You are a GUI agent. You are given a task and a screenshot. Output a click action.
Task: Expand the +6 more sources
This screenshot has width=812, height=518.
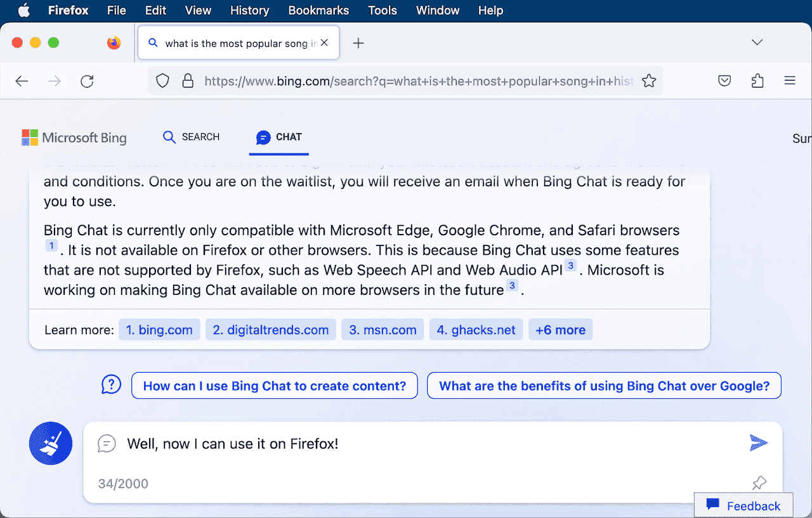click(560, 330)
